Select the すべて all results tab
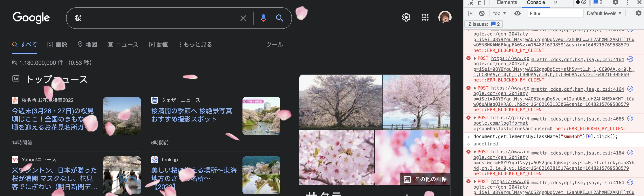 [25, 45]
